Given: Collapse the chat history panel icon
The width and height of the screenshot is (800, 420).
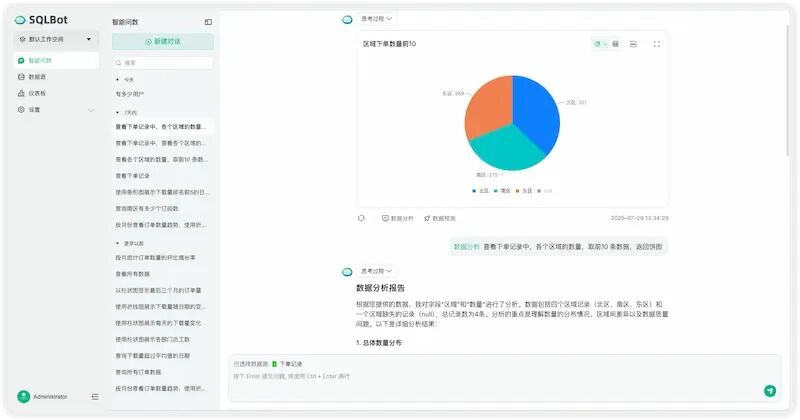Looking at the screenshot, I should tap(208, 22).
